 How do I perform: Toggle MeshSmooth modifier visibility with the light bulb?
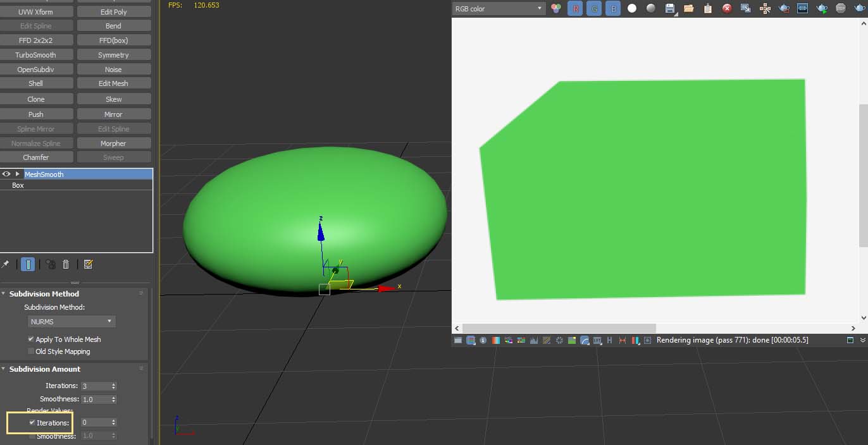[x=5, y=174]
